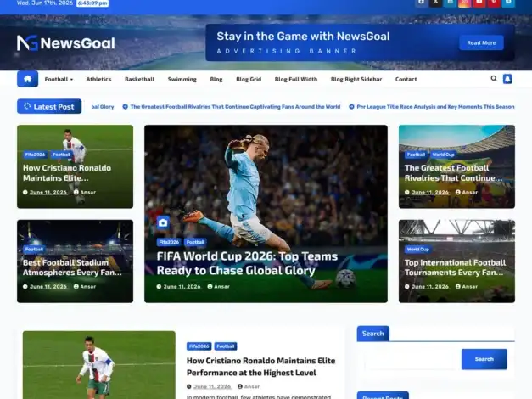
Task: Click World Cup tag on Greatest Rivalries card
Action: pyautogui.click(x=443, y=155)
